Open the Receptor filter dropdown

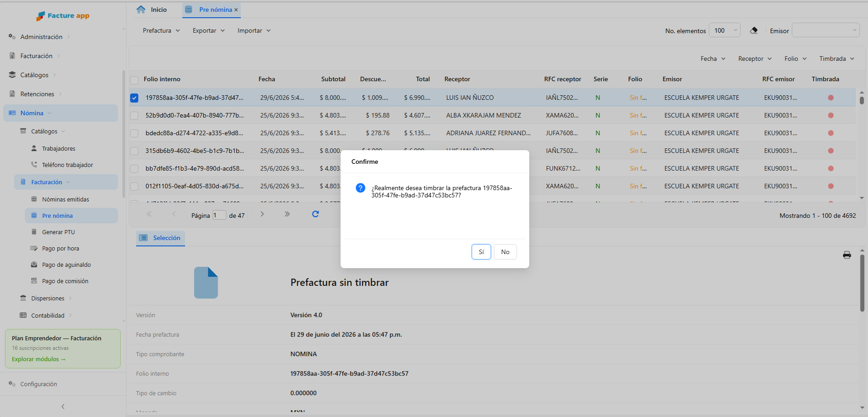755,59
